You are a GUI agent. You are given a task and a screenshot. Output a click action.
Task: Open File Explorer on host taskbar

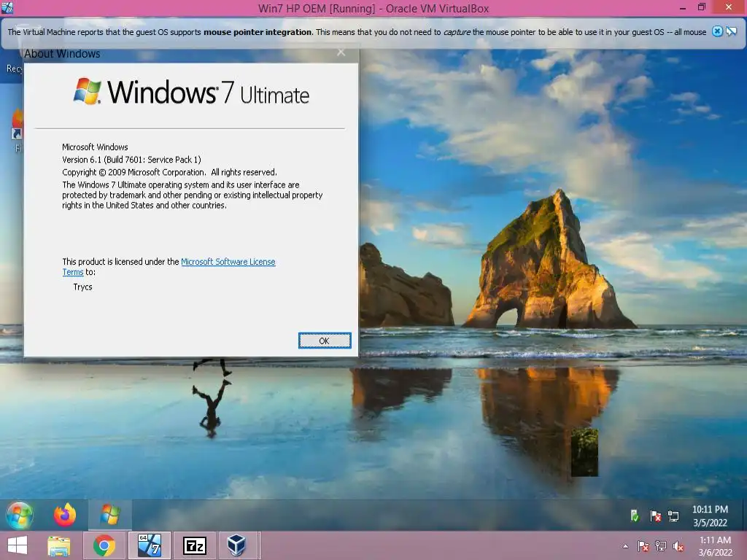(x=59, y=545)
